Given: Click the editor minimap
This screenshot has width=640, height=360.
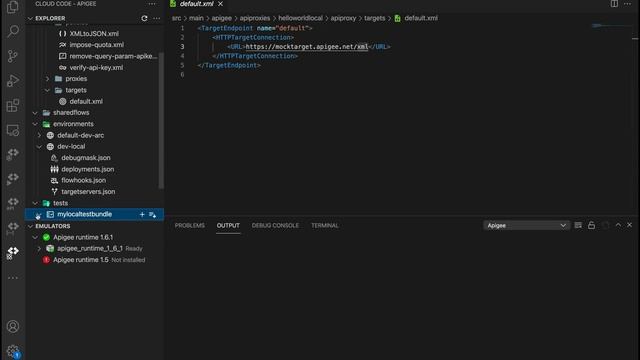Looking at the screenshot, I should (x=611, y=26).
